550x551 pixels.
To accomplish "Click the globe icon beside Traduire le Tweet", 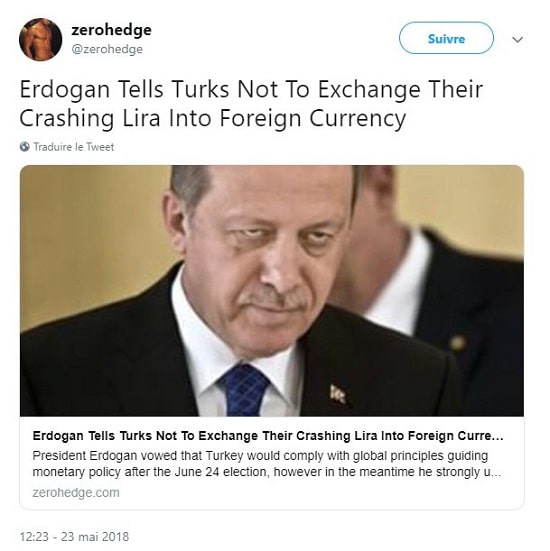I will pos(25,147).
